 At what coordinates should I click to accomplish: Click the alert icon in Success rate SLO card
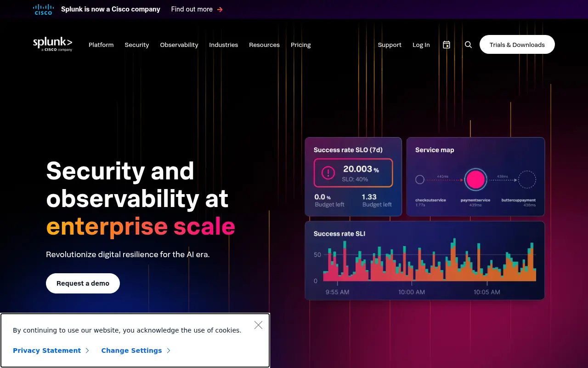[x=328, y=172]
